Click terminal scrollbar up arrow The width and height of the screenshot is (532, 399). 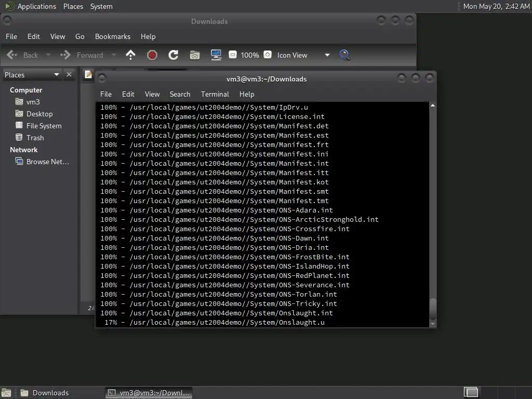(433, 105)
